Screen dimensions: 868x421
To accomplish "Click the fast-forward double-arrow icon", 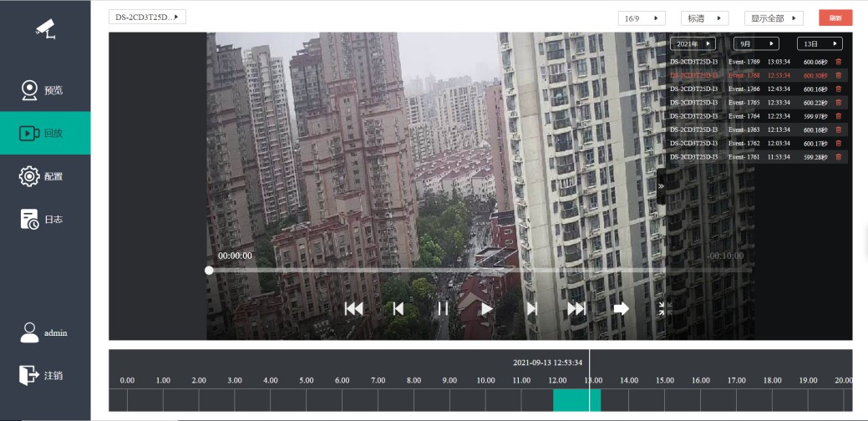I will (576, 309).
